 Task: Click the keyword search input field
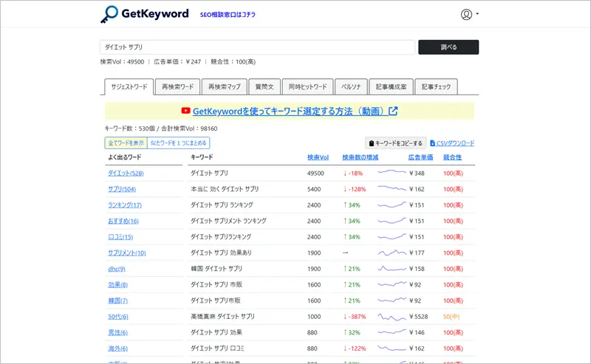pyautogui.click(x=257, y=47)
